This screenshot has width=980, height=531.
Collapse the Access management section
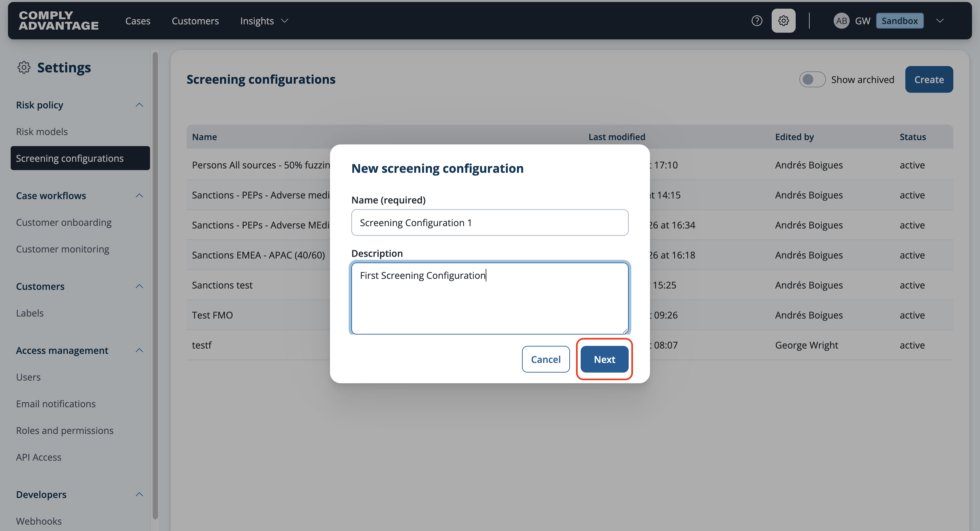pos(139,350)
